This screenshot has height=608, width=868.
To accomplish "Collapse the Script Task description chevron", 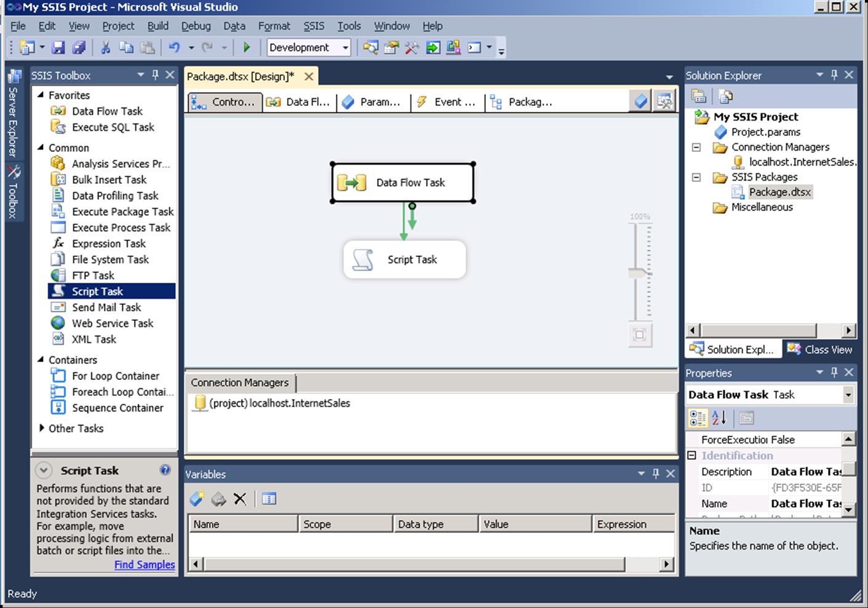I will point(43,471).
